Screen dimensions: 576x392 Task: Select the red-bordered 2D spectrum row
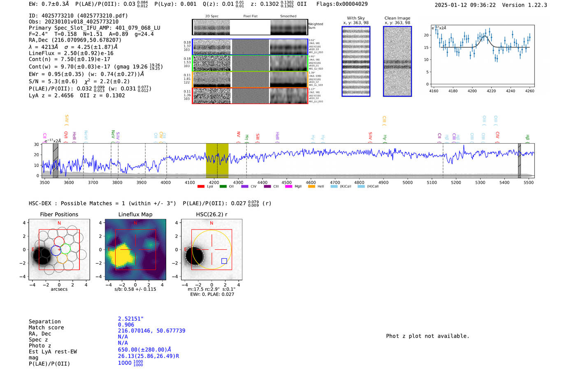(x=250, y=95)
